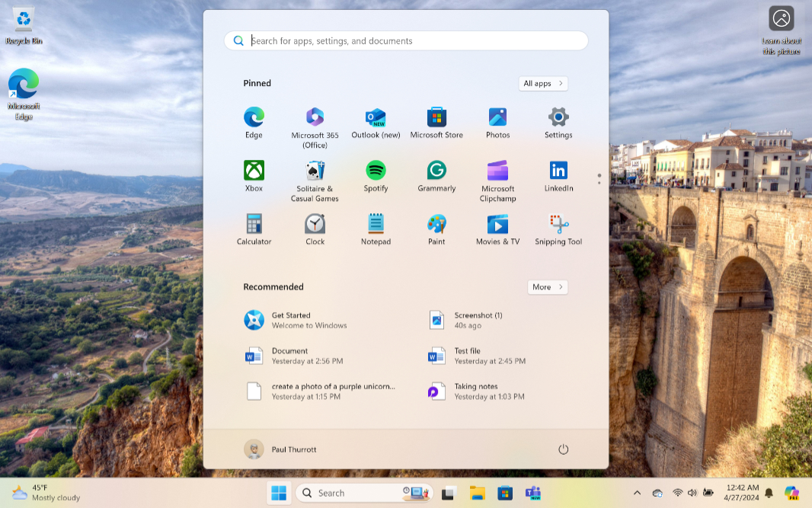Launch the Paint app
This screenshot has width=812, height=508.
436,223
